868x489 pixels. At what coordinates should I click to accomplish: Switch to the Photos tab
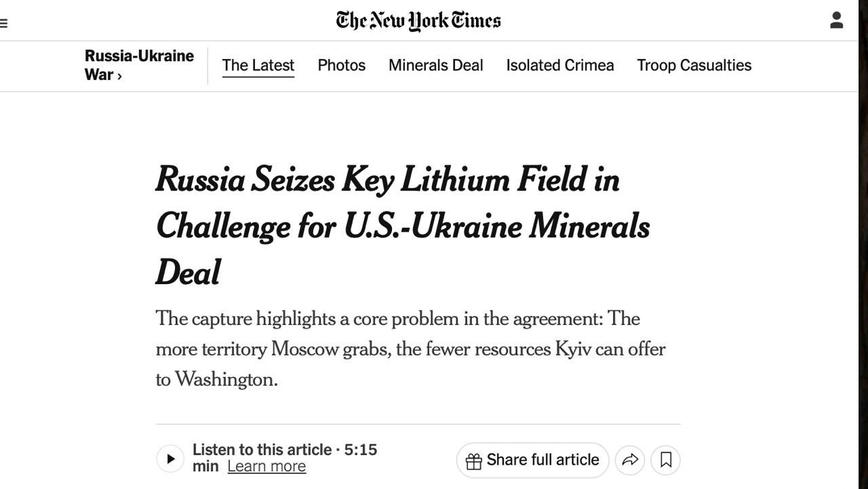click(x=341, y=66)
